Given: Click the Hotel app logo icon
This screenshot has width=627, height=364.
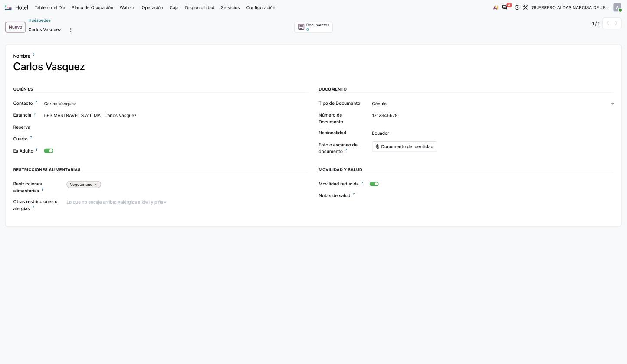Looking at the screenshot, I should coord(8,7).
